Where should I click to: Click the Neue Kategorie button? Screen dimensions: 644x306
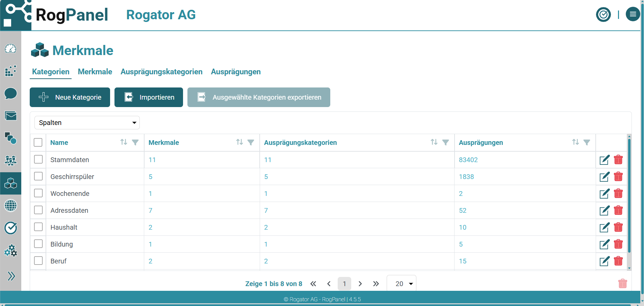click(70, 97)
